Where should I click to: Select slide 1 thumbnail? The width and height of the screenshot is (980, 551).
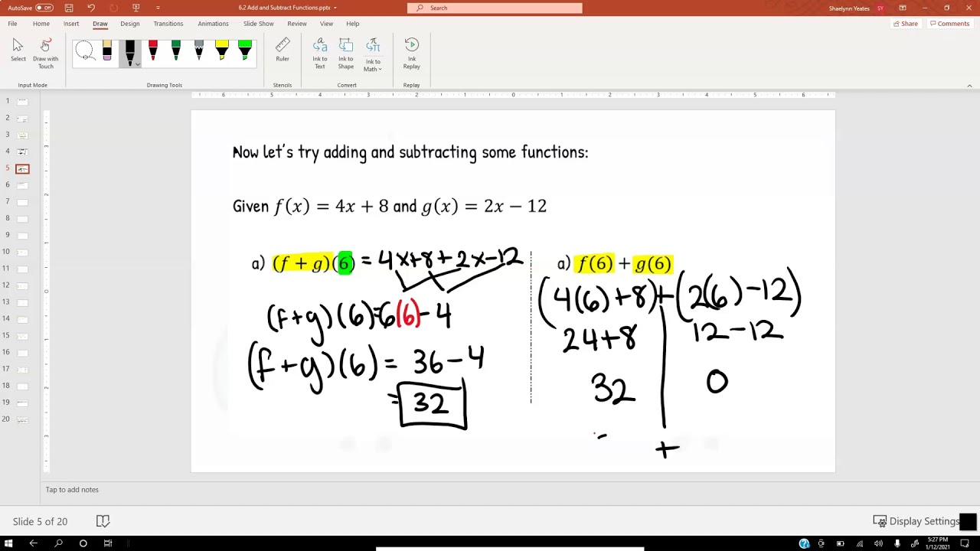point(22,101)
